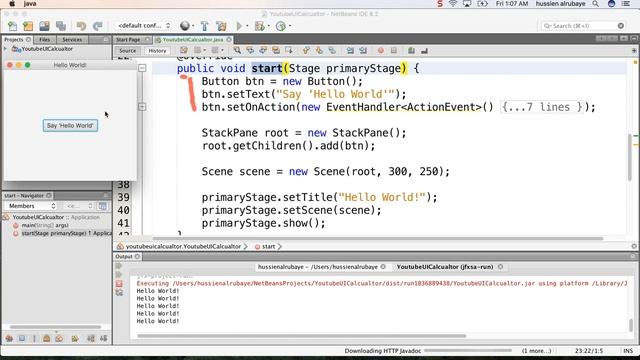Image resolution: width=640 pixels, height=360 pixels.
Task: Click the Shift Line Right icon
Action: [x=363, y=51]
